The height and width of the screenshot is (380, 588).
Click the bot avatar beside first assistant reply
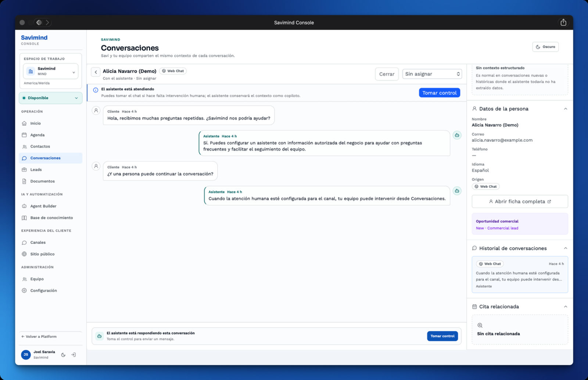pos(457,135)
